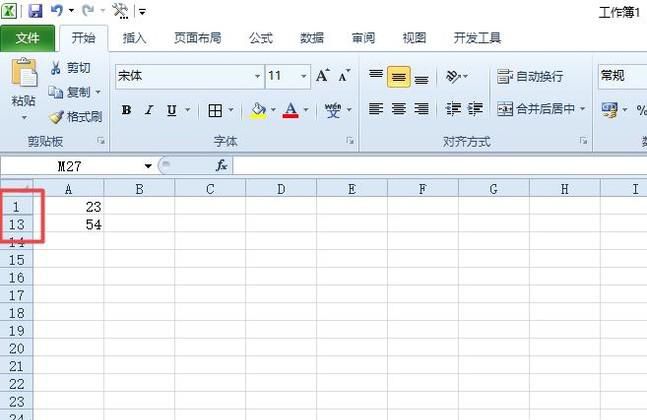Apply the yellow fill color bucket
The image size is (647, 420).
(258, 110)
